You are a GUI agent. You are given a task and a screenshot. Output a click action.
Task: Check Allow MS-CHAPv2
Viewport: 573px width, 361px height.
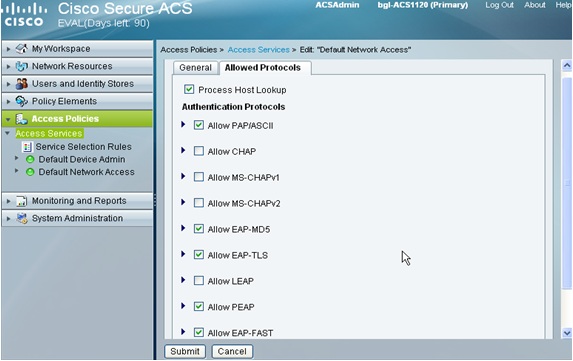pos(199,203)
